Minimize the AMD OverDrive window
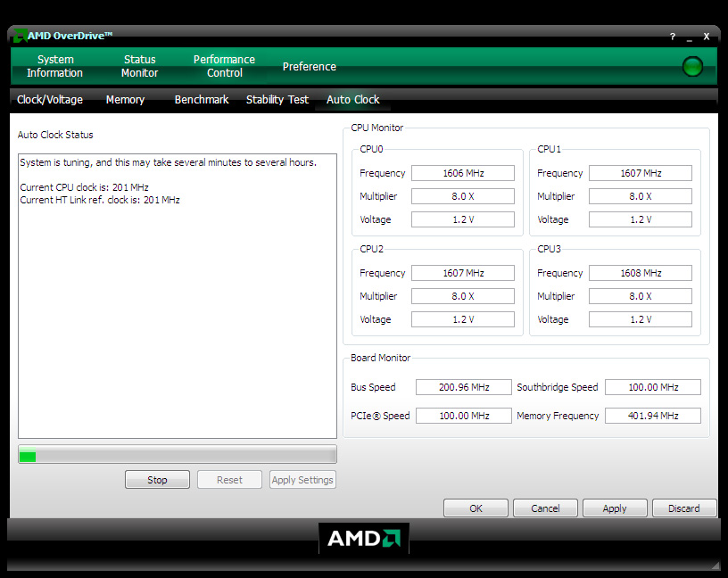Viewport: 728px width, 578px height. click(690, 37)
